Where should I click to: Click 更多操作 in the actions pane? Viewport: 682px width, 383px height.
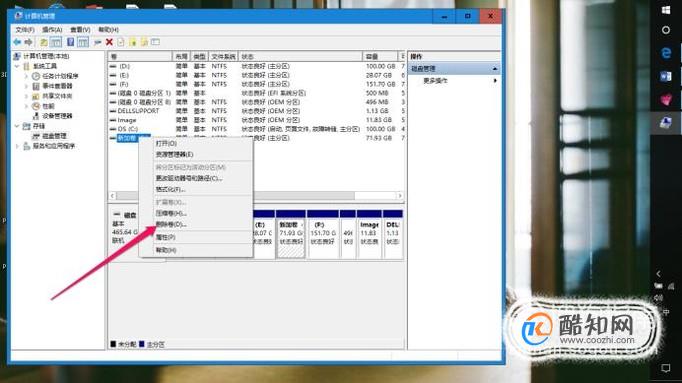pos(435,81)
